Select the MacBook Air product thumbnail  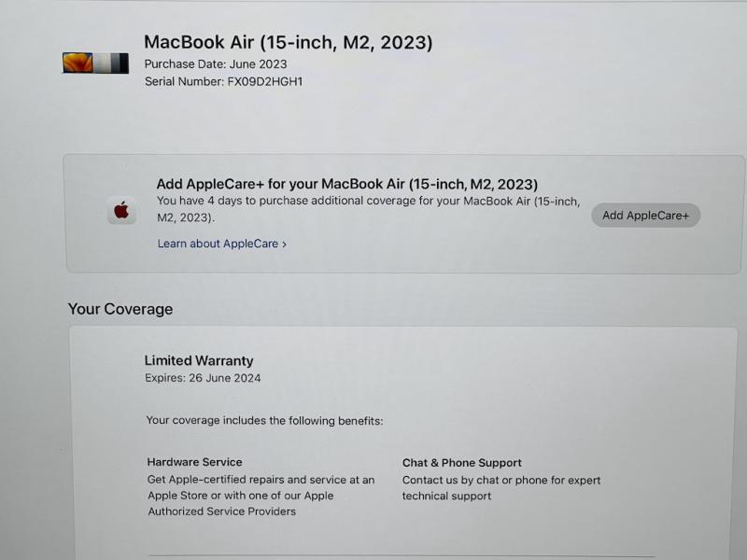click(95, 63)
